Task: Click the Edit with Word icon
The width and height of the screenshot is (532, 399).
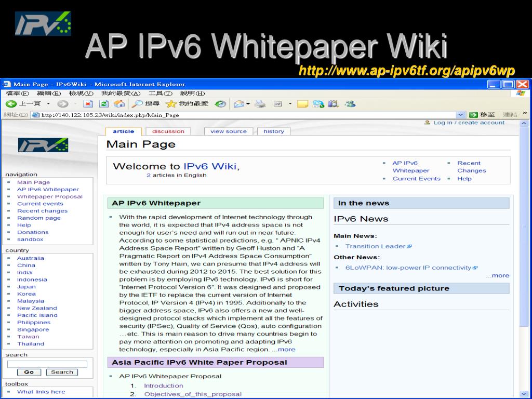Action: pyautogui.click(x=277, y=104)
